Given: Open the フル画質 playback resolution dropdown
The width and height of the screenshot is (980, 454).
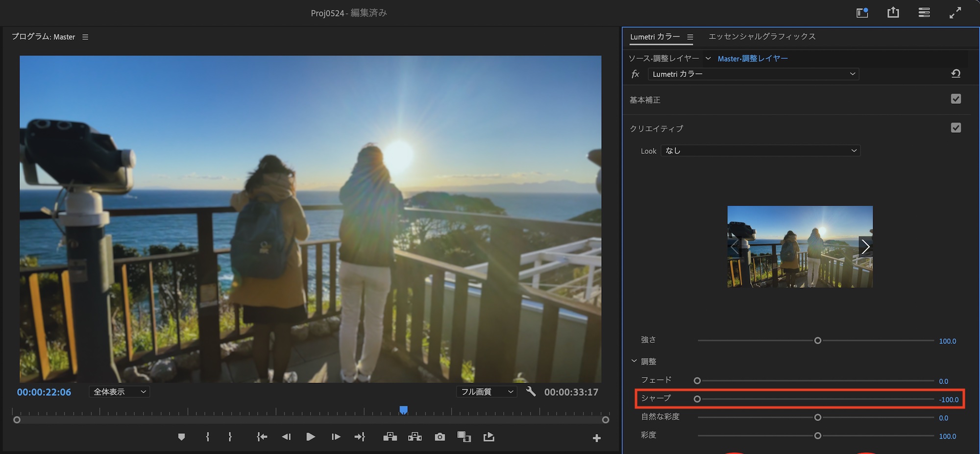Looking at the screenshot, I should (487, 392).
